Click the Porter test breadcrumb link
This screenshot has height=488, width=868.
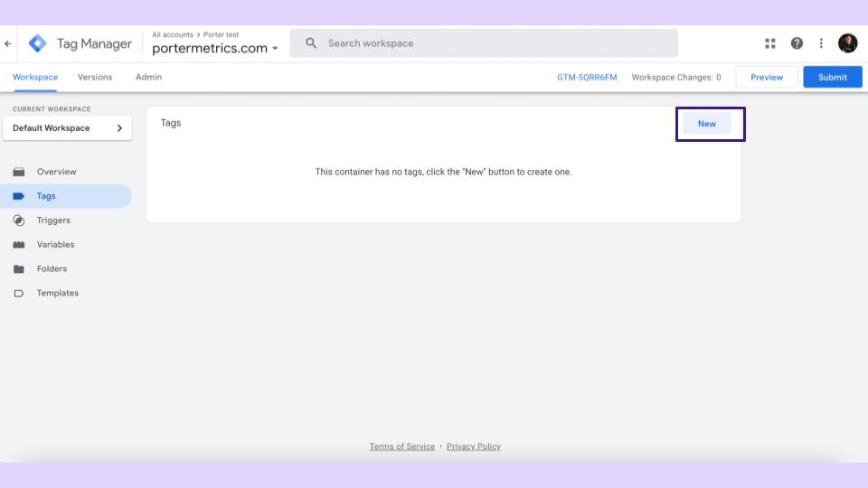coord(221,34)
